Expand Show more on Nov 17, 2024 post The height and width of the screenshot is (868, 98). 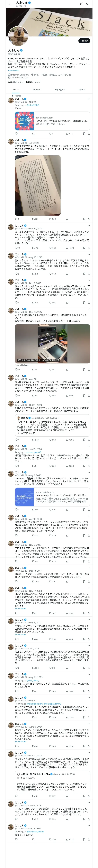[20, 609]
